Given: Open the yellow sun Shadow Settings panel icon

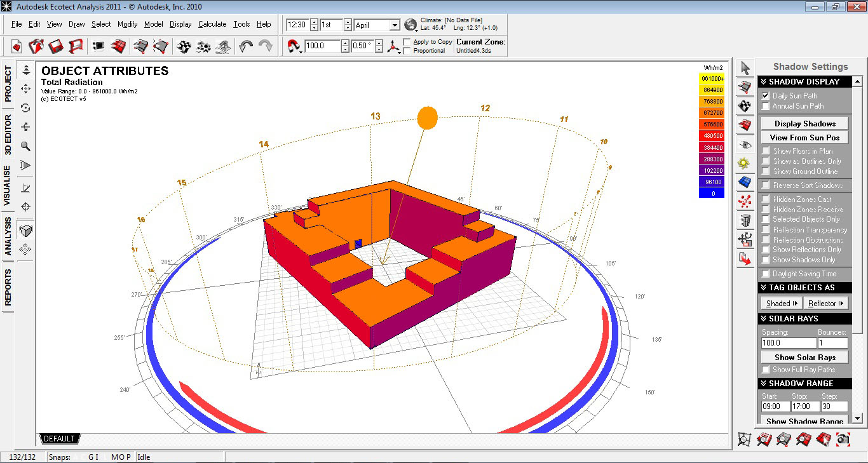Looking at the screenshot, I should point(745,163).
